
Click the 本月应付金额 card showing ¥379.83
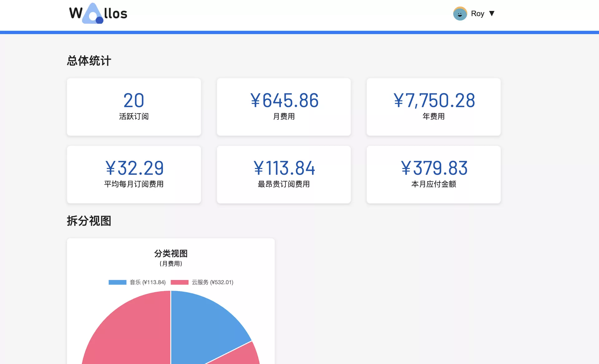tap(433, 175)
